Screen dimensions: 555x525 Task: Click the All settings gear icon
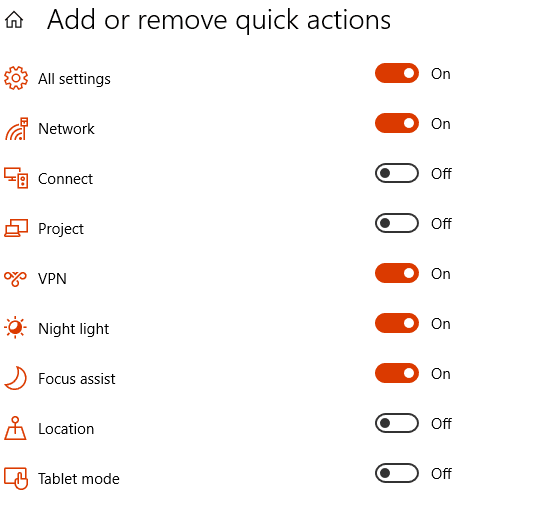(16, 78)
